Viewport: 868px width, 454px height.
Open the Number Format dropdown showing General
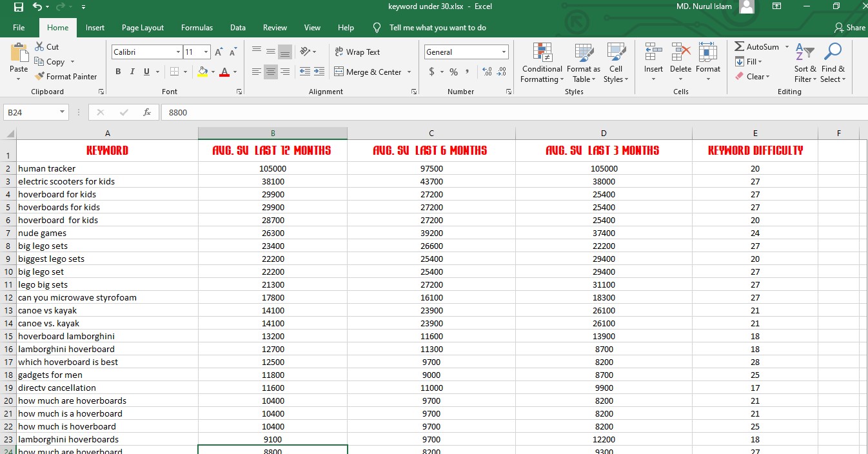coord(466,52)
